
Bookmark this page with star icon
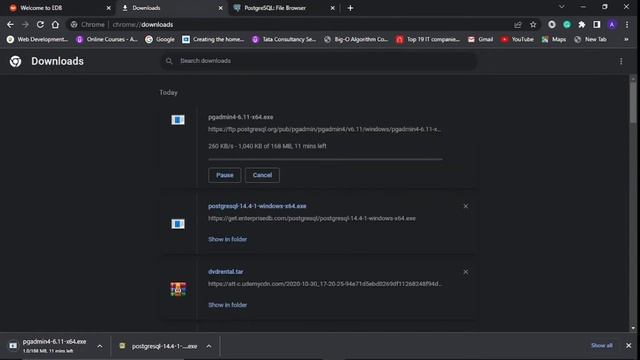coord(533,24)
